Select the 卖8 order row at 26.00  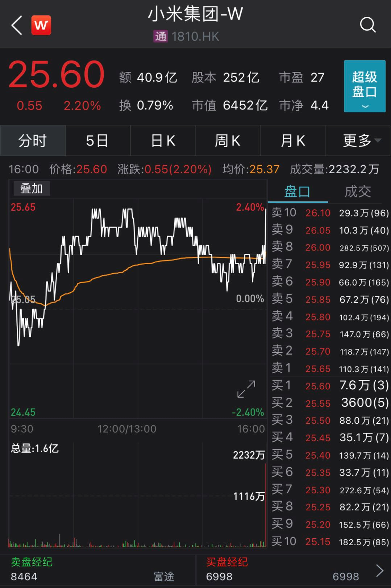pos(330,247)
